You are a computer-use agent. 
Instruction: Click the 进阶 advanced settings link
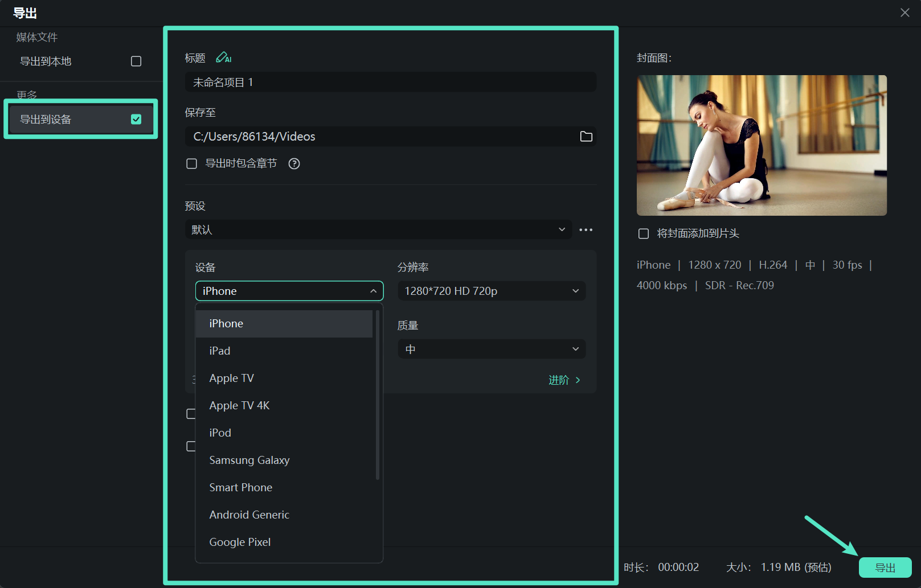coord(564,380)
